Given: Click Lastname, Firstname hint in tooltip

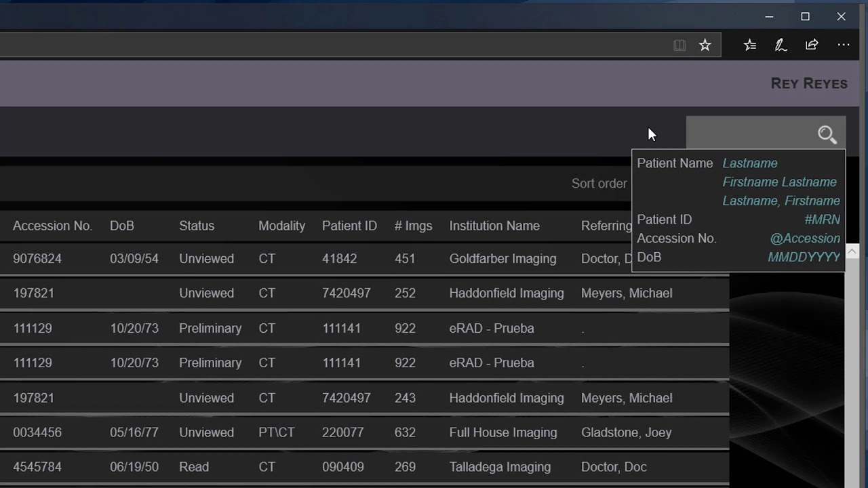Looking at the screenshot, I should point(781,201).
